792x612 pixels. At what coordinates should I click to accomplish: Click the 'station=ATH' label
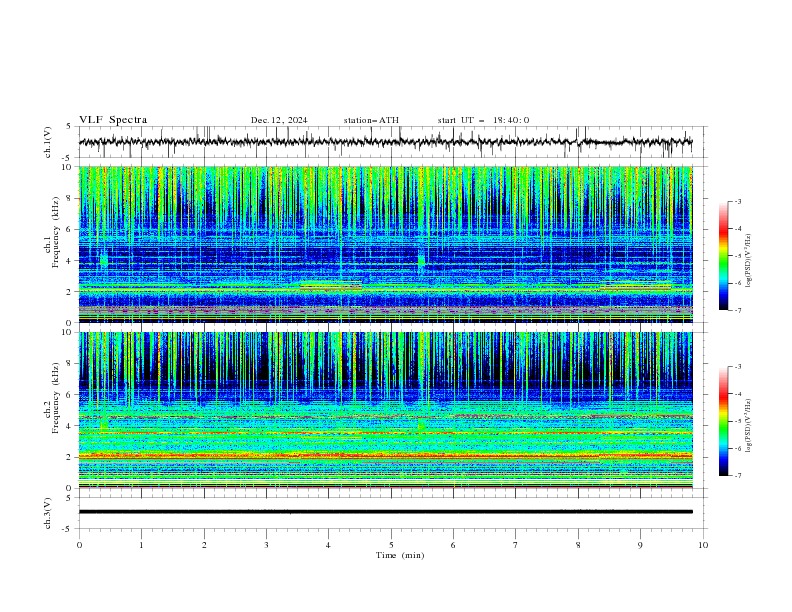371,120
